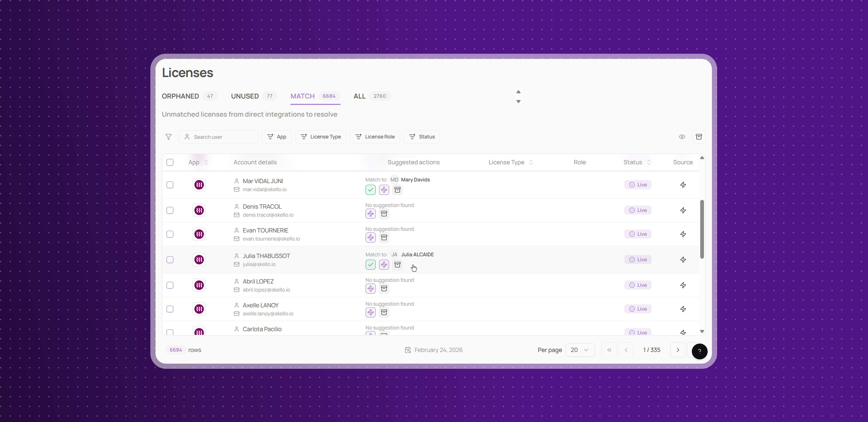The width and height of the screenshot is (868, 422).
Task: Expand the License Type filter
Action: tap(321, 137)
